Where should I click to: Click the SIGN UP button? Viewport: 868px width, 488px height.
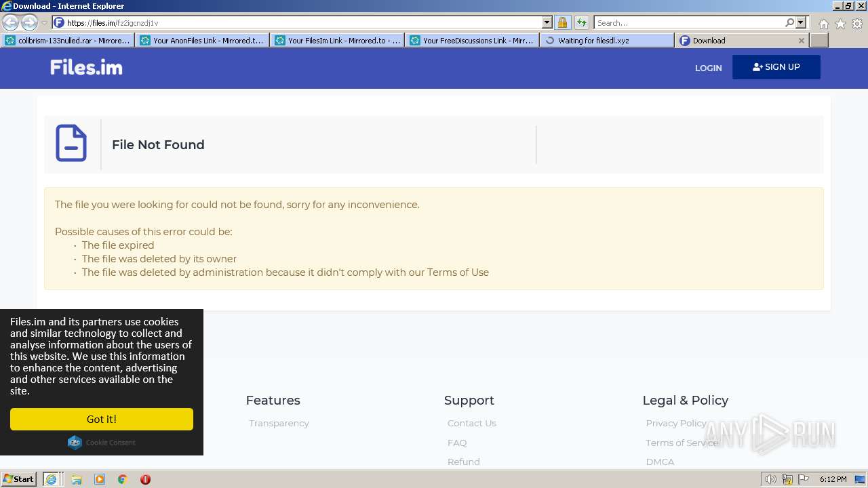click(776, 67)
